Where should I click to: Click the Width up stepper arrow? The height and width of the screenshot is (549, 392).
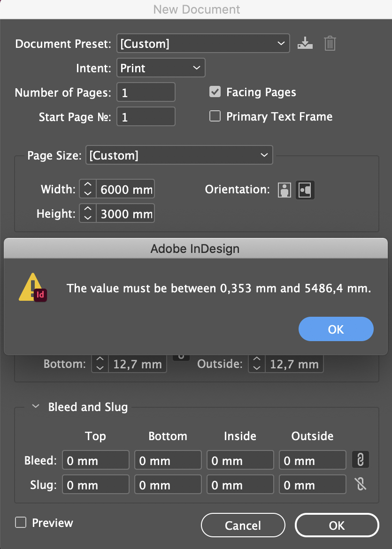(x=87, y=185)
